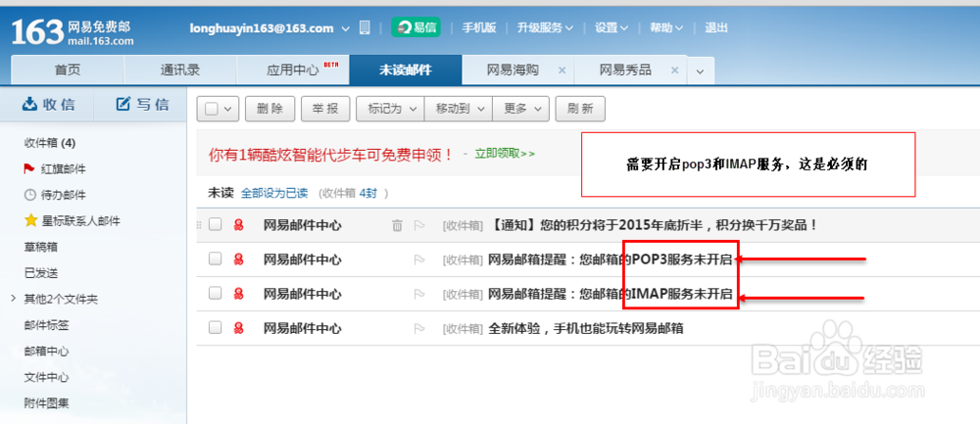The height and width of the screenshot is (424, 980).
Task: Switch to the 通讯录 tab
Action: coord(180,70)
